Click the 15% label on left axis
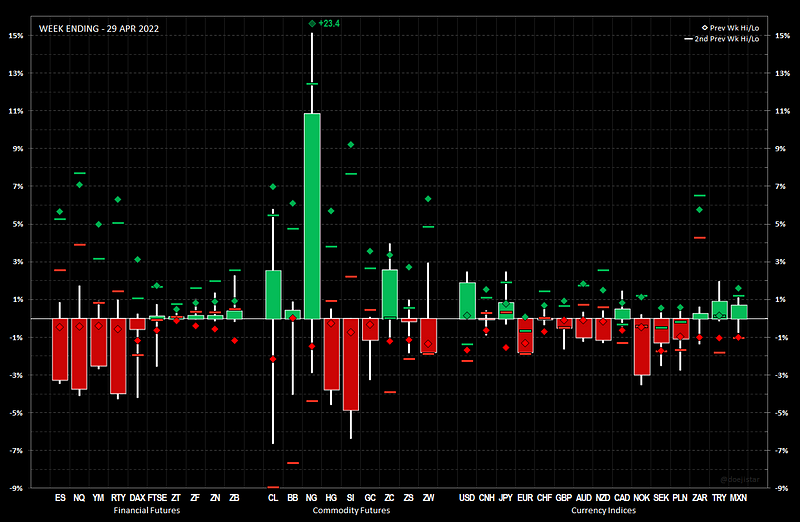 coord(15,35)
